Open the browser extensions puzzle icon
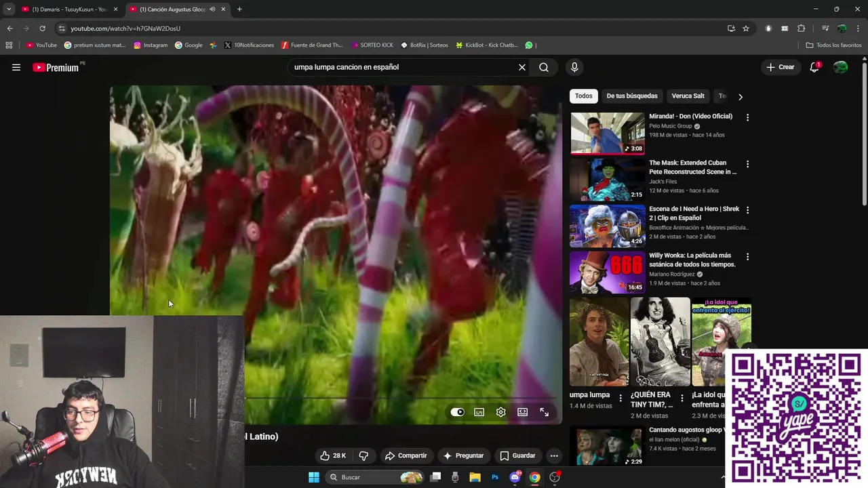The height and width of the screenshot is (488, 868). point(802,28)
